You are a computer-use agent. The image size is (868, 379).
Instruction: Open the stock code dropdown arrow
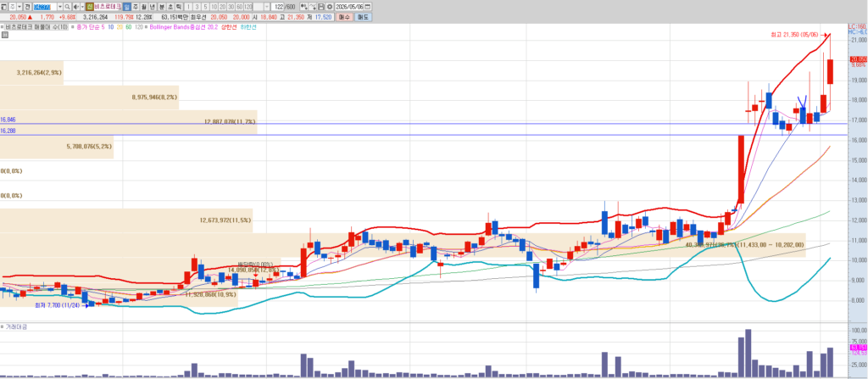60,7
